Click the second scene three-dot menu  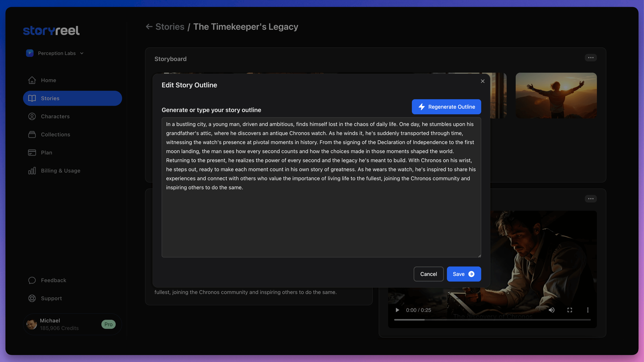click(591, 199)
